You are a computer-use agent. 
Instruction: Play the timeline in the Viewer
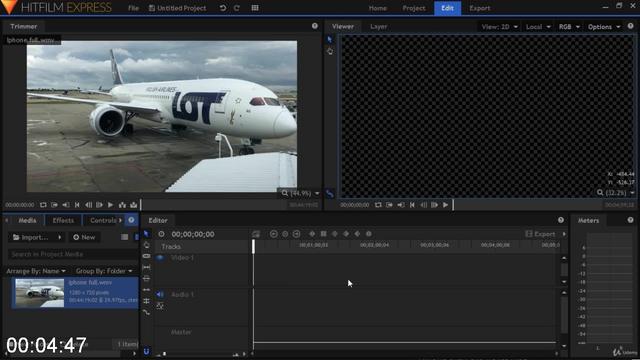pyautogui.click(x=446, y=205)
